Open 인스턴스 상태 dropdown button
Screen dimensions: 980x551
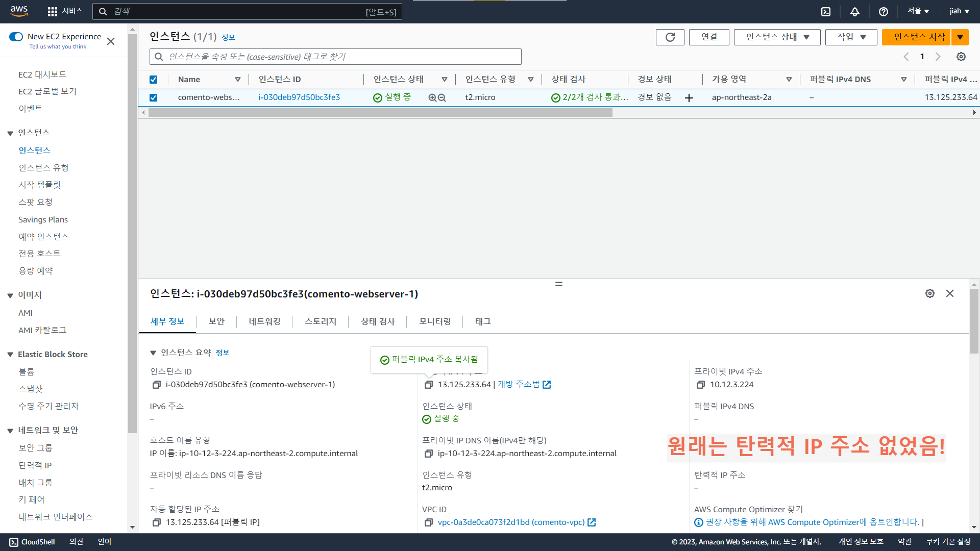[777, 37]
